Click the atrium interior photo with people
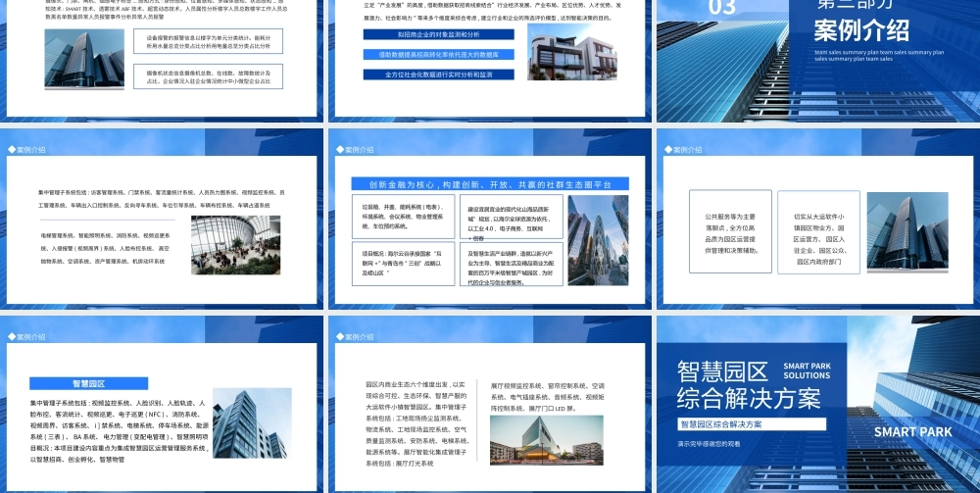This screenshot has width=980, height=493. coord(235,245)
